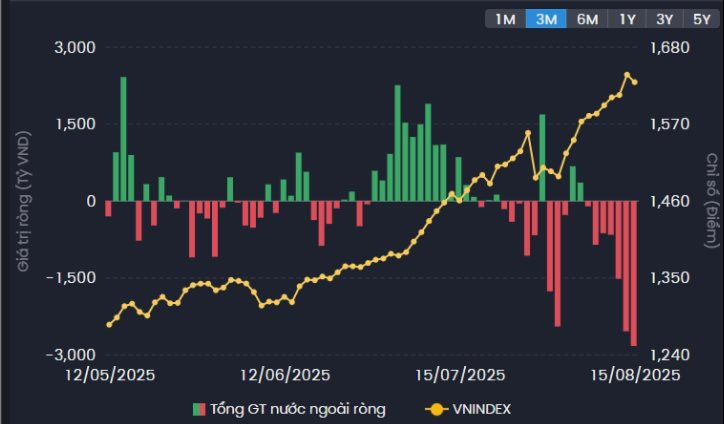The width and height of the screenshot is (724, 424).
Task: Click the first VNINDEX point at far left
Action: coord(109,324)
